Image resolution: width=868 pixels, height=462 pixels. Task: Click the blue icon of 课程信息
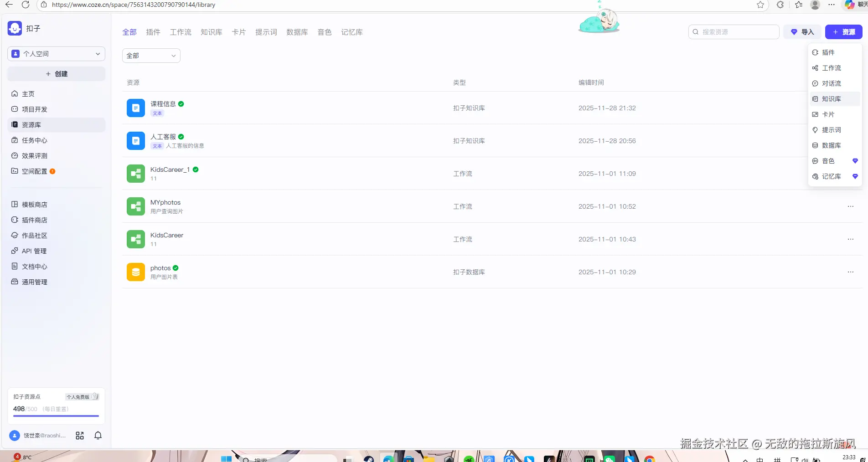tap(136, 108)
